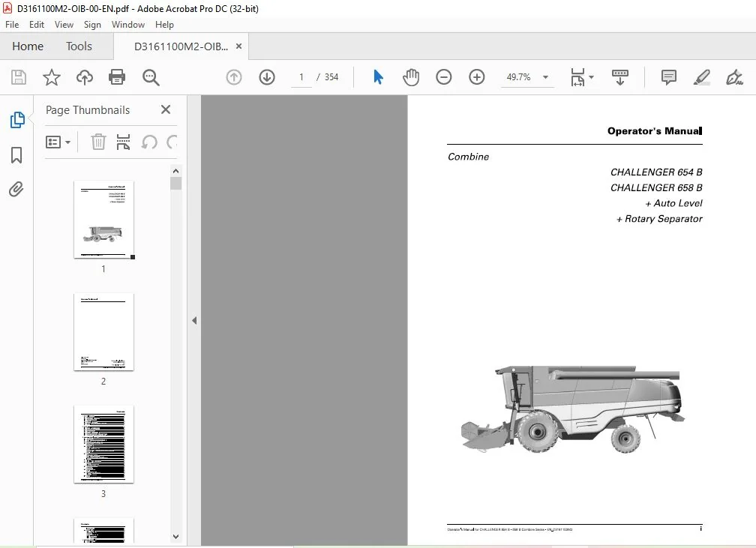Click the extract pages icon in thumbnails

(x=124, y=142)
